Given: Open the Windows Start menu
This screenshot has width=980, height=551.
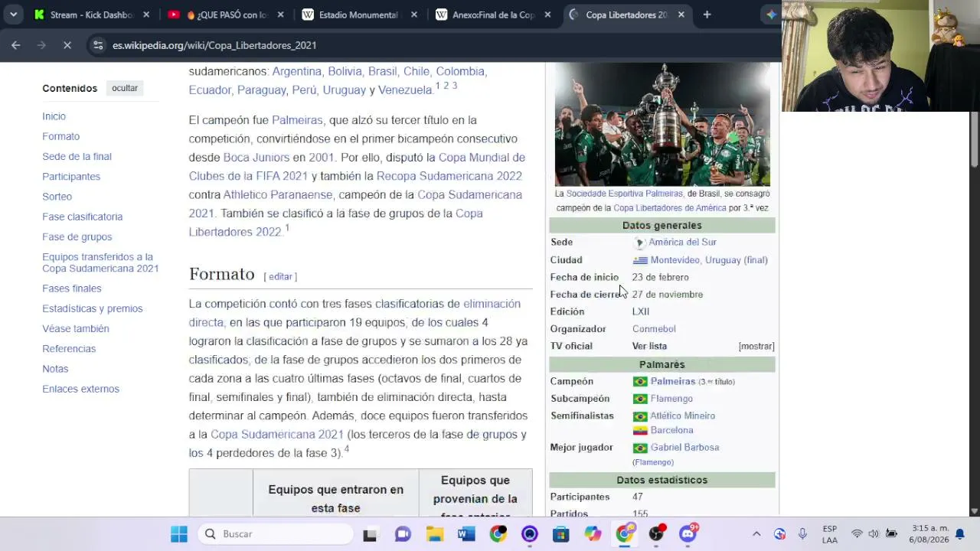Looking at the screenshot, I should click(x=179, y=534).
